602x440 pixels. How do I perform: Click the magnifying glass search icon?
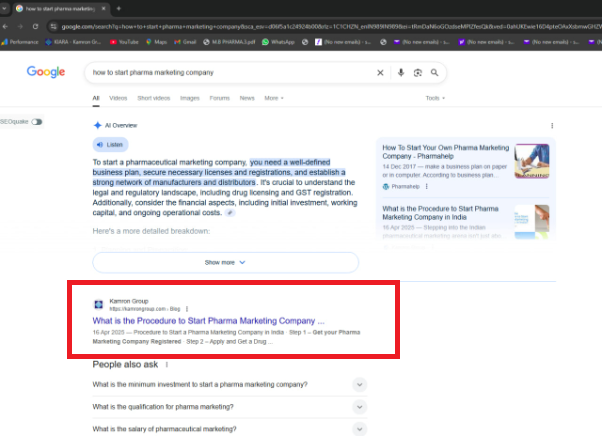435,73
